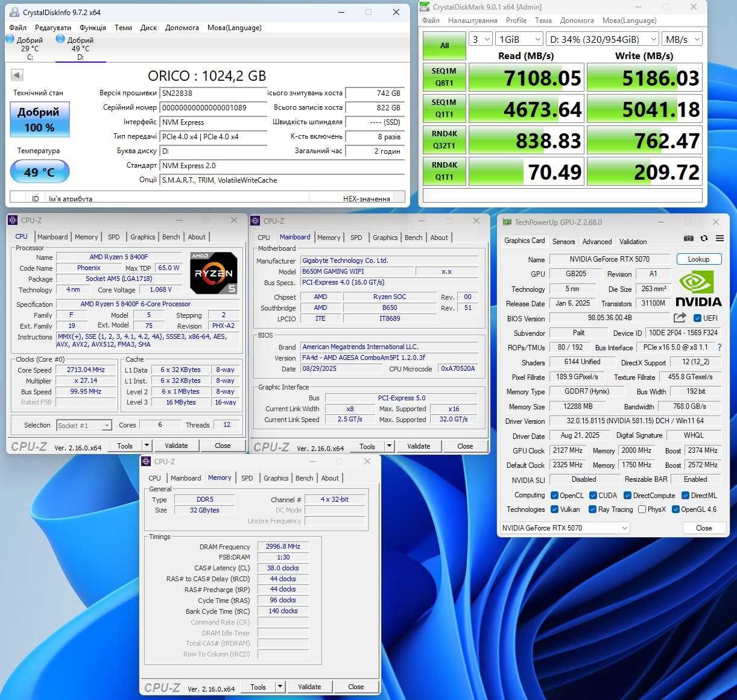The image size is (737, 700).
Task: Open Функція menu in CrystalDiskInfo
Action: click(93, 27)
